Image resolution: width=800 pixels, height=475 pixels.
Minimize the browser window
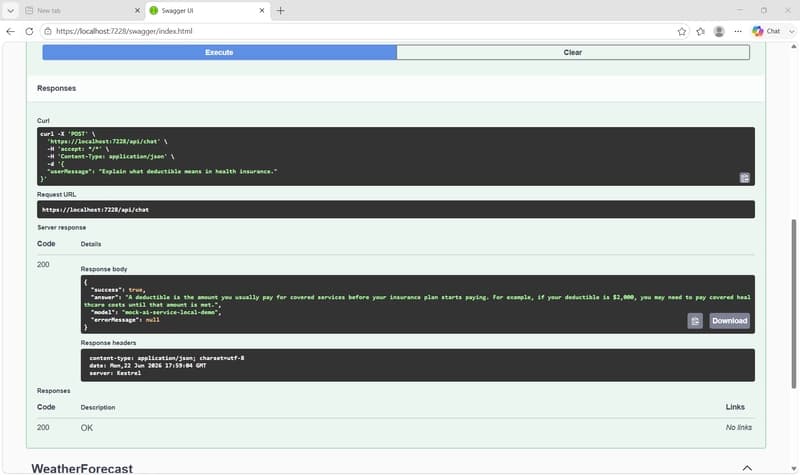point(740,10)
